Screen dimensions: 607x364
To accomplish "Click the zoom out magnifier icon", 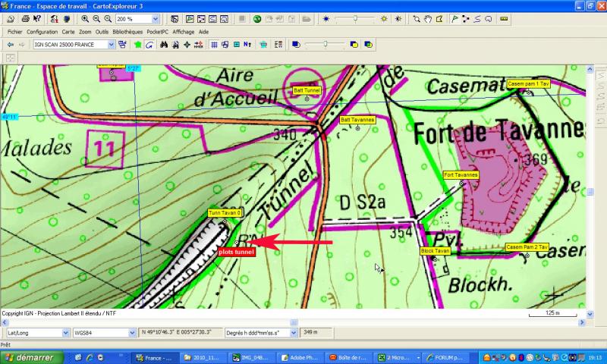I will 96,19.
